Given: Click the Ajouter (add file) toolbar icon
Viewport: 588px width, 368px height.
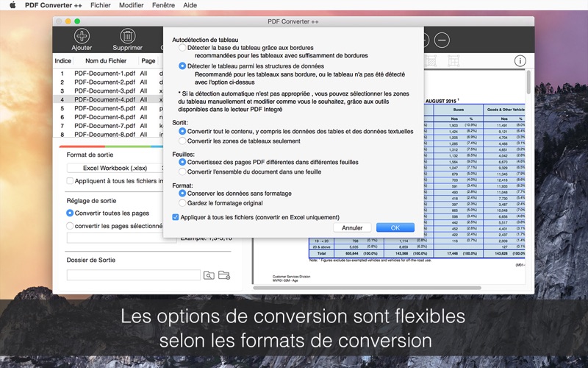Looking at the screenshot, I should (x=82, y=36).
